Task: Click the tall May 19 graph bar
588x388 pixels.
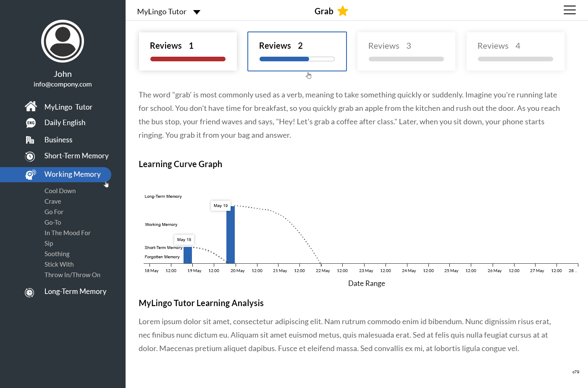Action: point(231,235)
